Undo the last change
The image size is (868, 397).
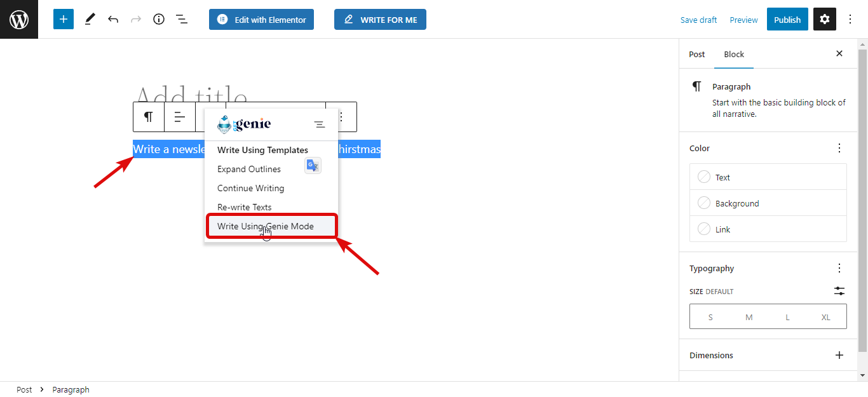point(113,19)
